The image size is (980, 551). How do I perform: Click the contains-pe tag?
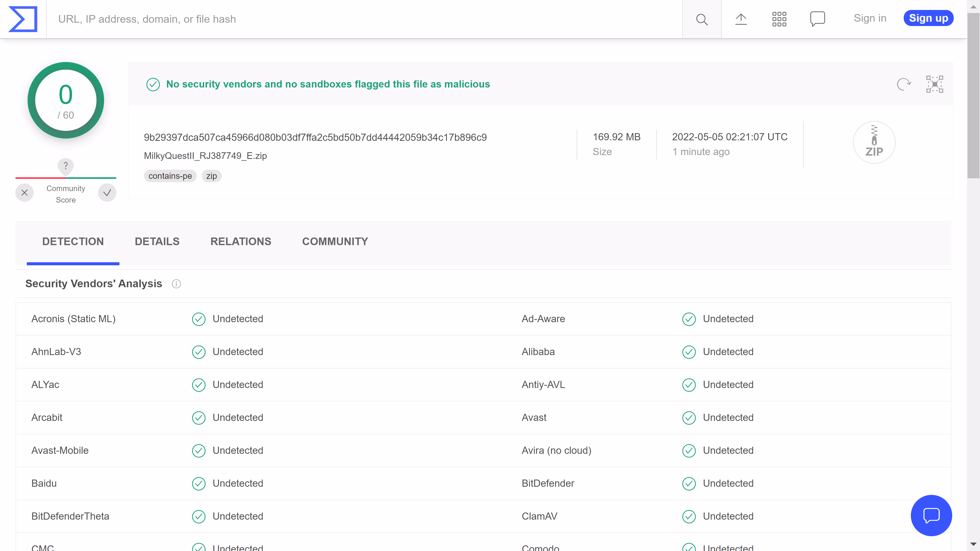pos(170,176)
